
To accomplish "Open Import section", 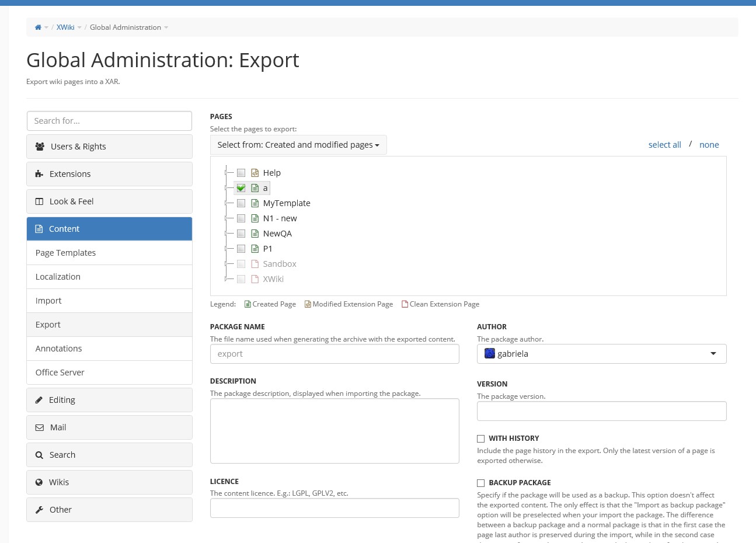I will pyautogui.click(x=109, y=301).
